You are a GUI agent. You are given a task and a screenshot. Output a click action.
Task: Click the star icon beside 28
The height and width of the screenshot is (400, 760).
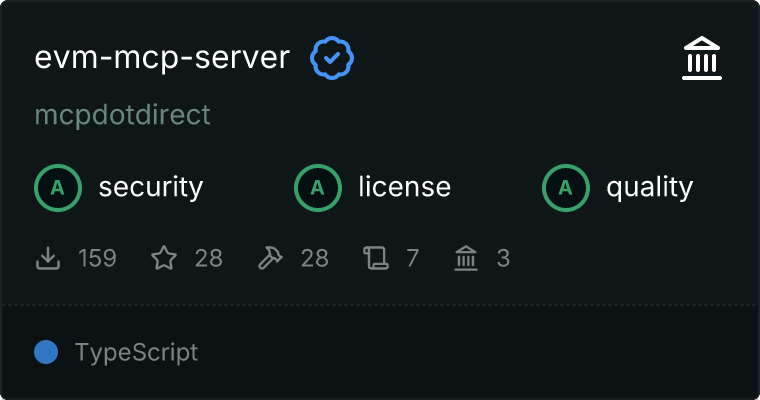coord(163,259)
